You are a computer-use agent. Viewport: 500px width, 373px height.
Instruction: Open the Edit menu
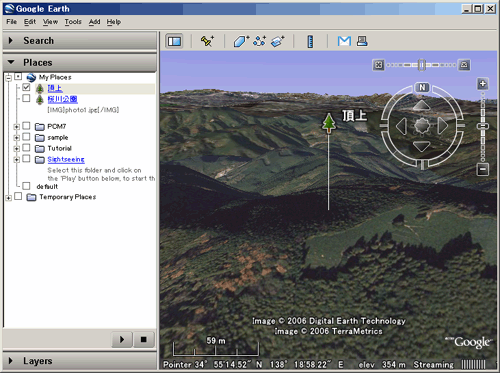(30, 22)
